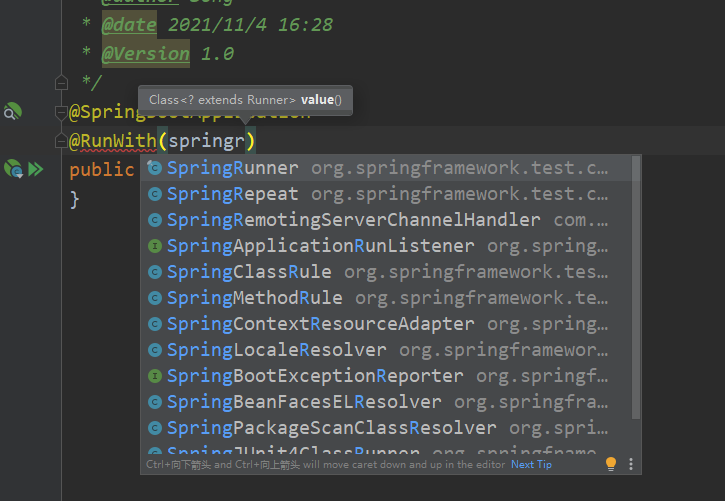725x501 pixels.
Task: Click the parameter hint tooltip value()
Action: point(245,100)
